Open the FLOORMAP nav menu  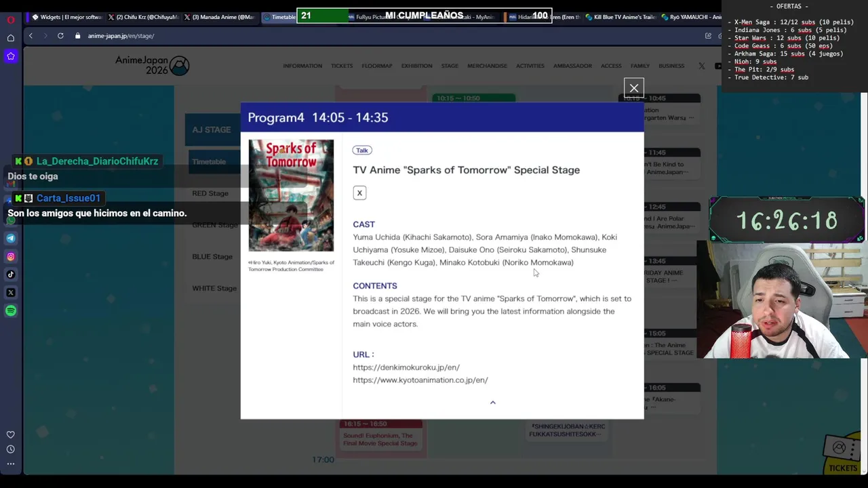[377, 66]
